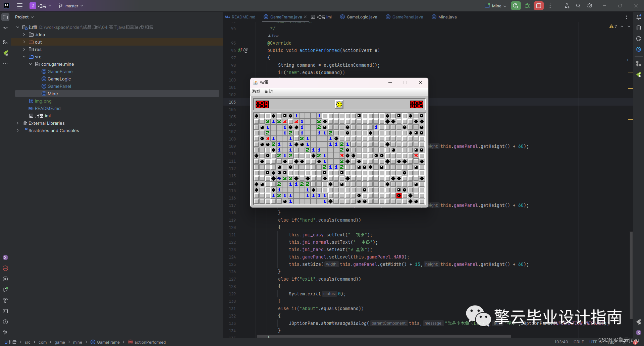This screenshot has height=346, width=644.
Task: Collapse the com.game.mine package
Action: pos(31,64)
